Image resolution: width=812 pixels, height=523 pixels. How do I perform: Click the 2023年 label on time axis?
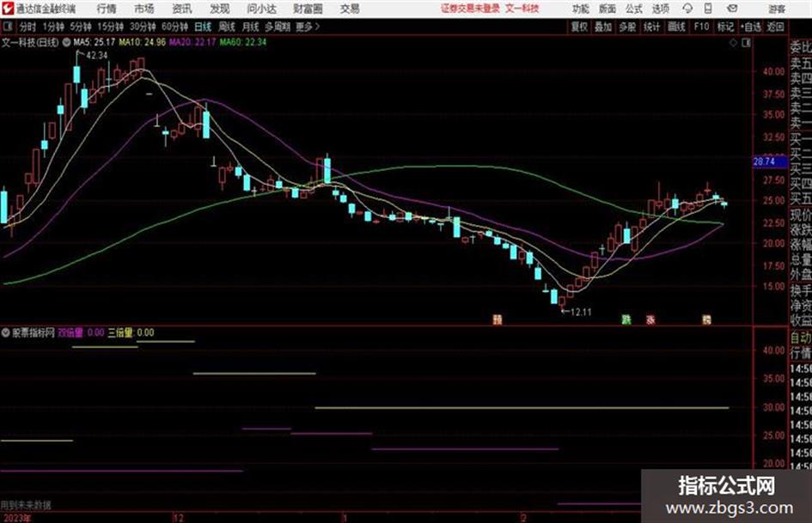point(17,518)
